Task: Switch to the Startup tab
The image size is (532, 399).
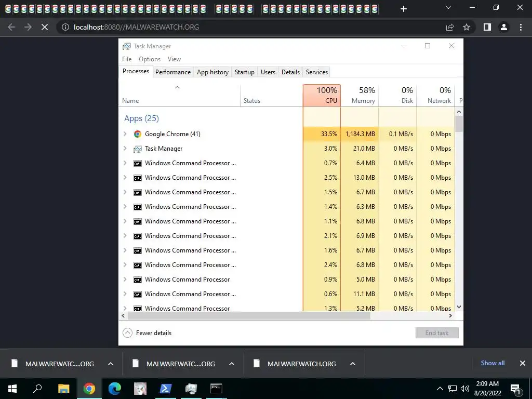Action: [x=244, y=72]
